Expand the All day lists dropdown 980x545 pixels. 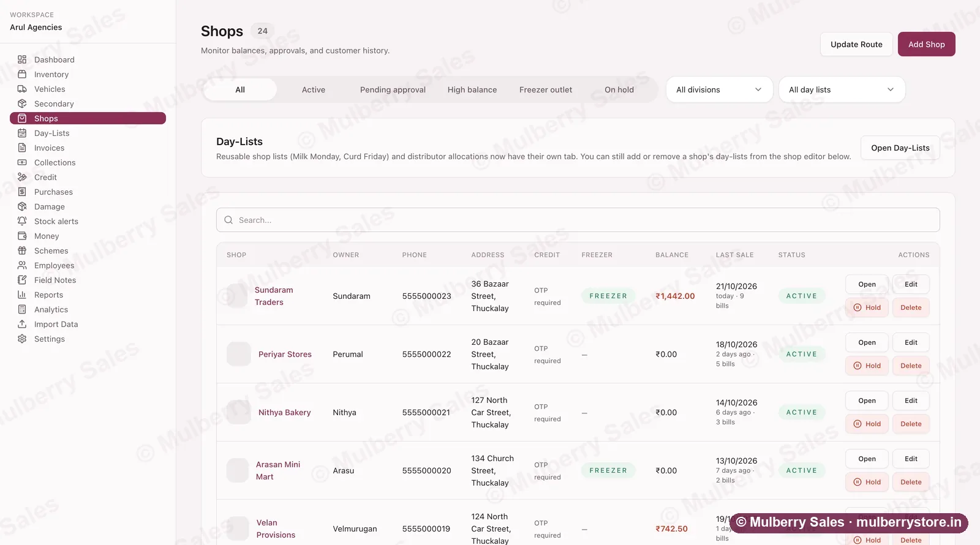coord(842,89)
